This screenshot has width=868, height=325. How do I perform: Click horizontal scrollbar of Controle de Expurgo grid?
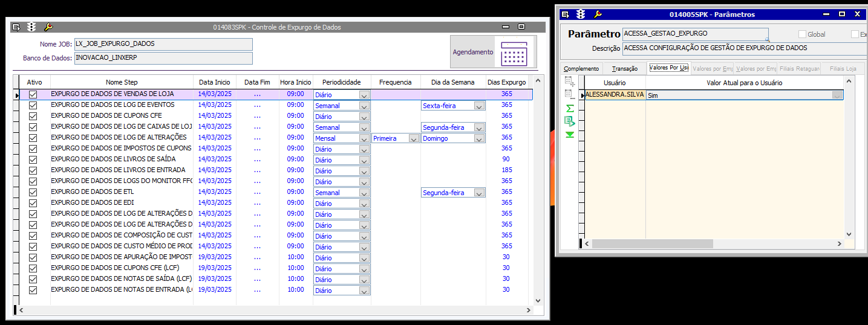tap(275, 310)
